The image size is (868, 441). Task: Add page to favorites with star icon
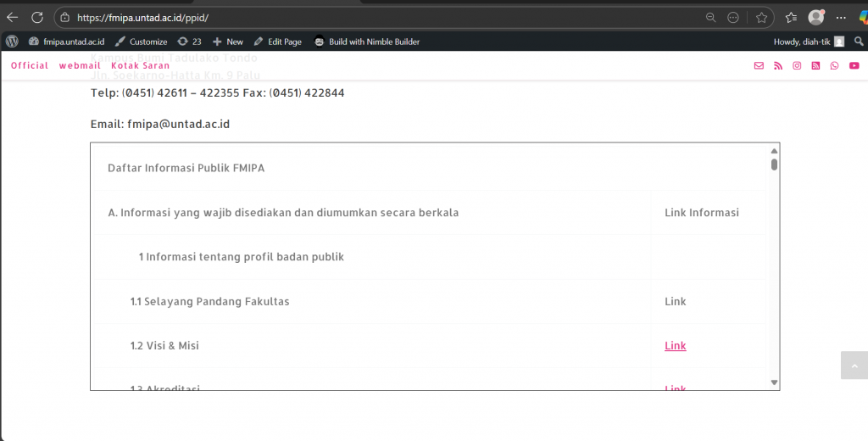[x=761, y=17]
